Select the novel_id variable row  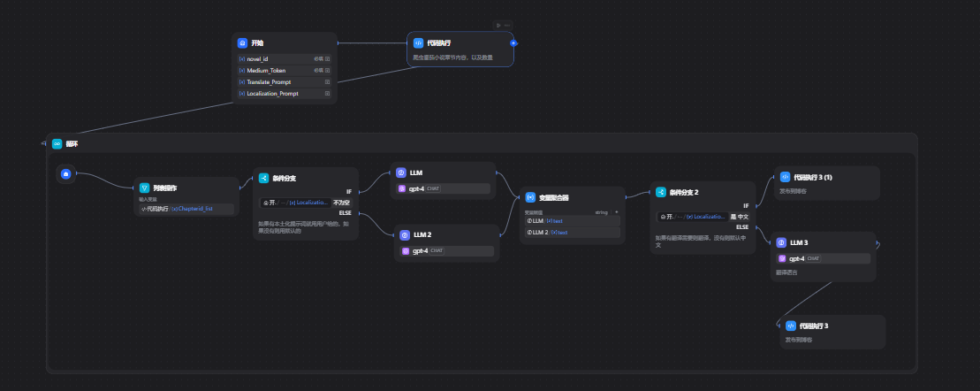tap(285, 58)
